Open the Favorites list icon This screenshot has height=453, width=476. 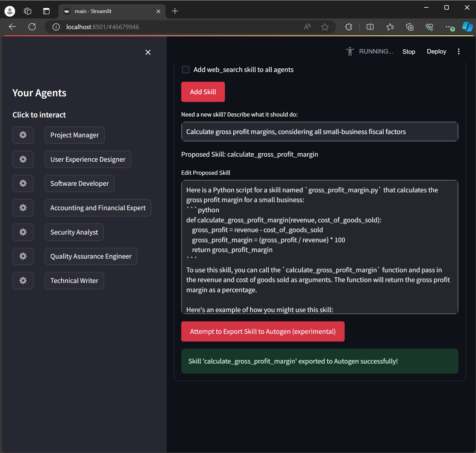[x=390, y=27]
